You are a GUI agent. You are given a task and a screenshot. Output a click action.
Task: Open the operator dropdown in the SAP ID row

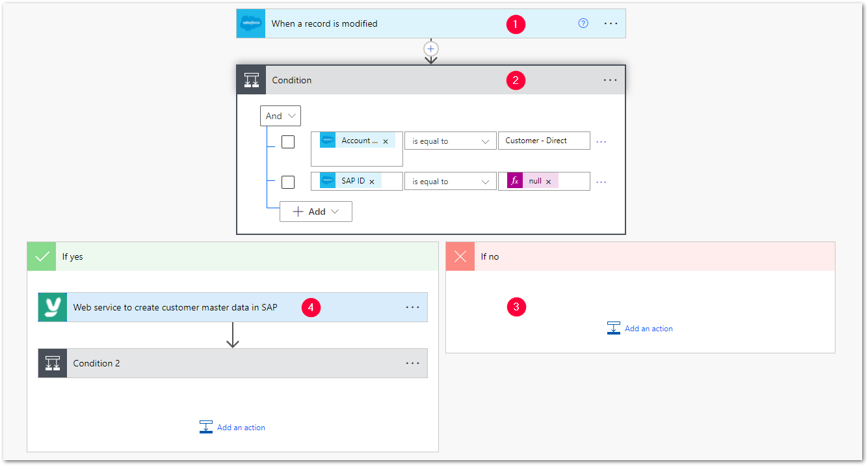451,182
